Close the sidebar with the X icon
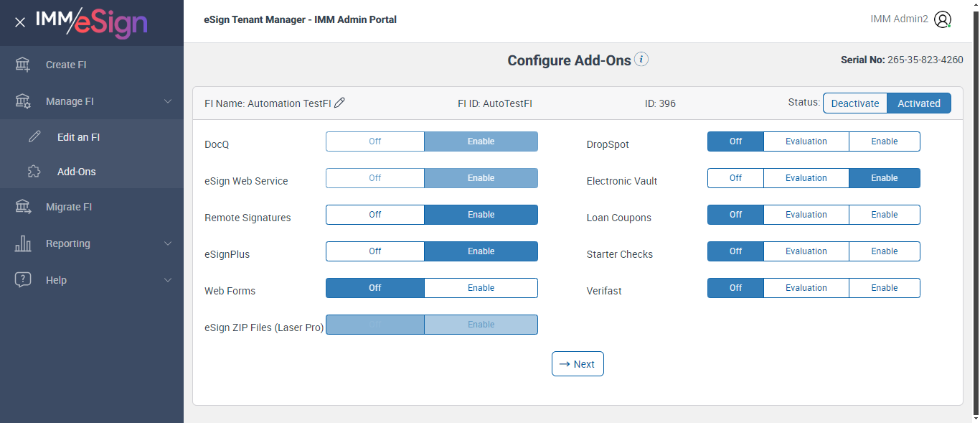Viewport: 980px width, 423px height. pyautogui.click(x=20, y=22)
